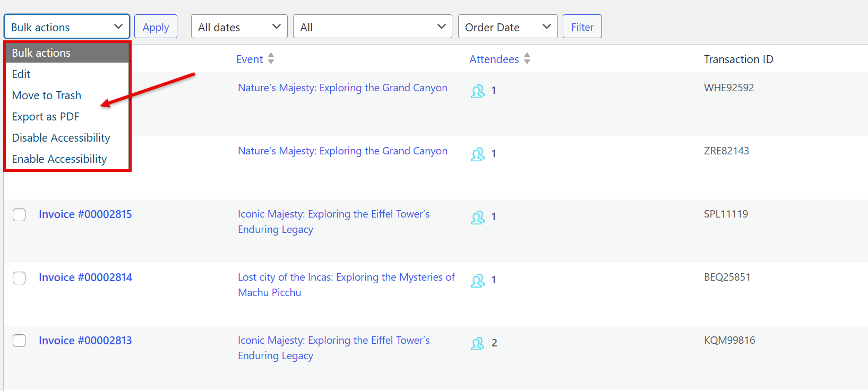Open the All filter dropdown
This screenshot has height=391, width=868.
tap(372, 27)
